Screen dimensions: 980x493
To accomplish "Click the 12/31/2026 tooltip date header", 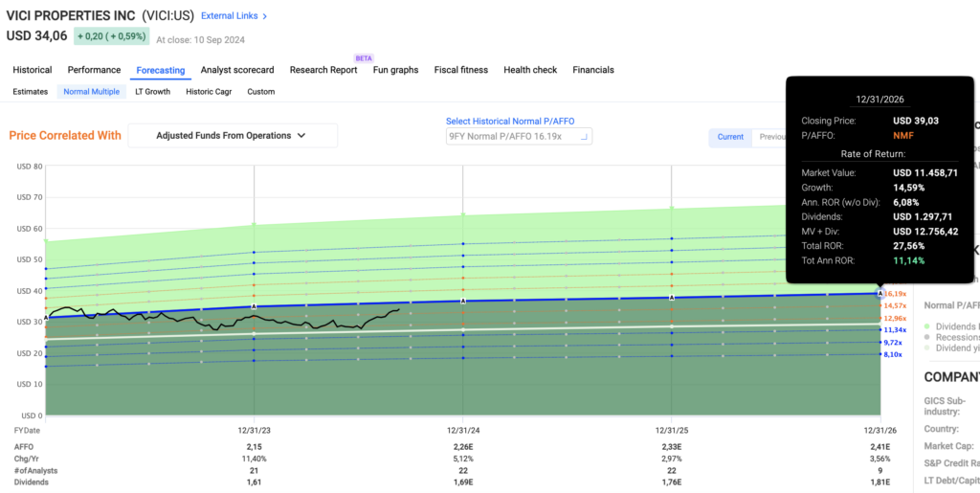I will (880, 100).
